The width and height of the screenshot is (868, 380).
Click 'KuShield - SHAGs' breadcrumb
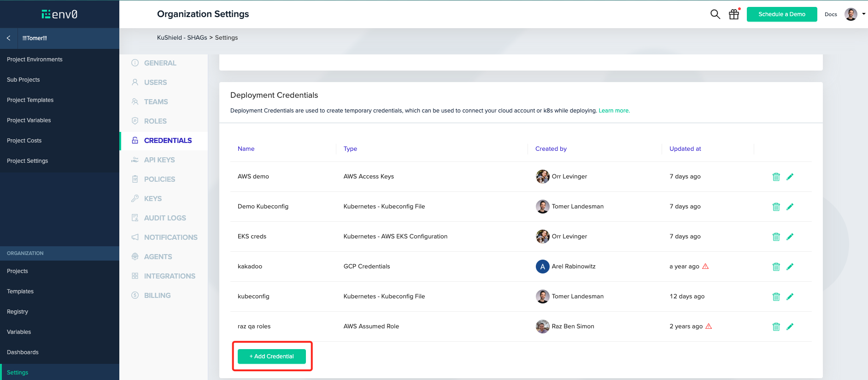[182, 38]
